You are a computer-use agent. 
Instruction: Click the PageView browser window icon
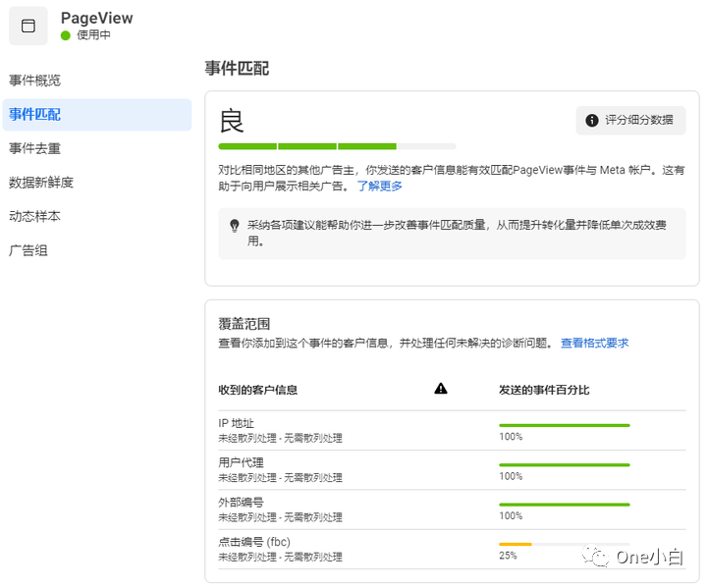[x=28, y=26]
